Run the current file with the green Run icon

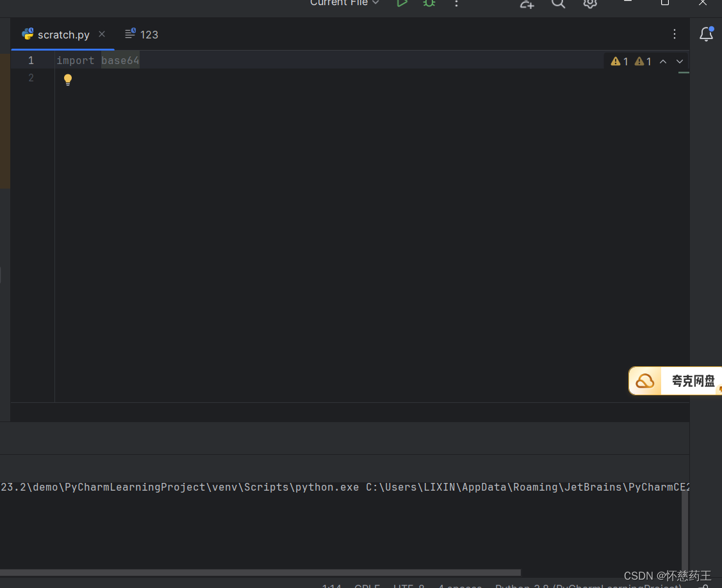coord(402,4)
